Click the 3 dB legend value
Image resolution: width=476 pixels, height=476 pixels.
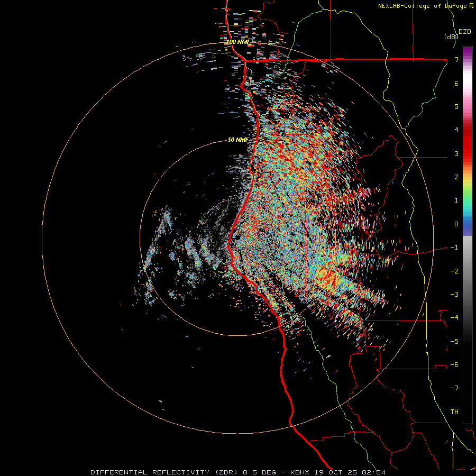tap(456, 153)
